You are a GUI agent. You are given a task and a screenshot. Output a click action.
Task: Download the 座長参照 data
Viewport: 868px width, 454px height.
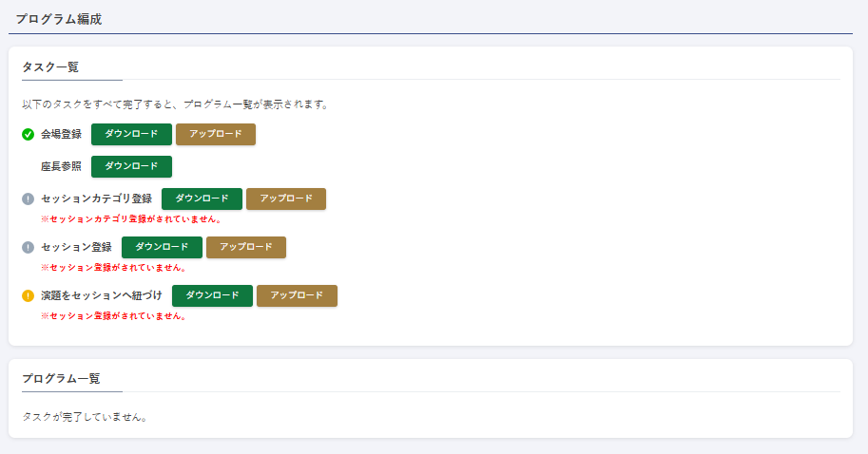[x=131, y=166]
